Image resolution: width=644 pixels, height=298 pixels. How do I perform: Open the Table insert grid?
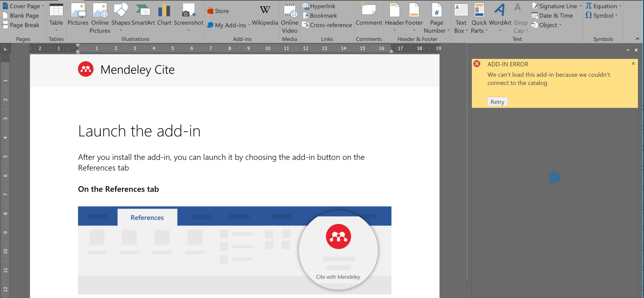[56, 18]
